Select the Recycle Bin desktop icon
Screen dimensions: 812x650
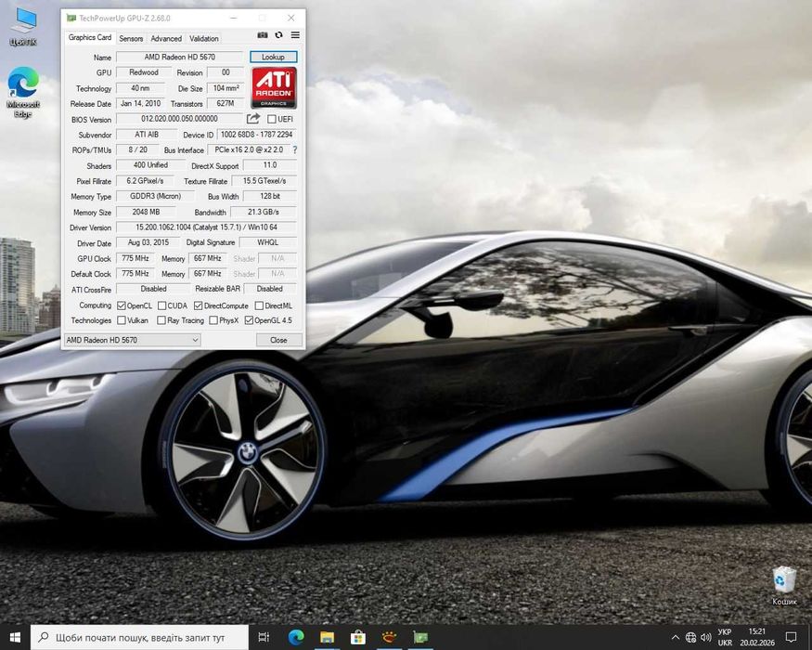tap(784, 586)
